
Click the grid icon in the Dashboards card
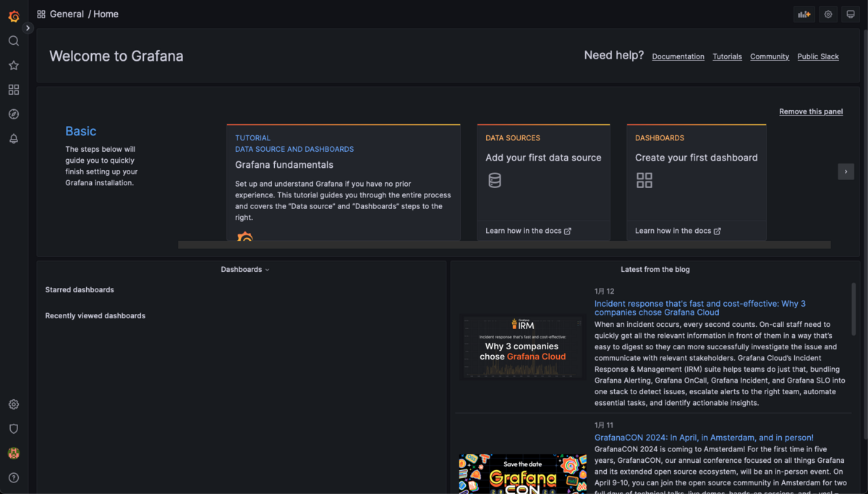[644, 180]
